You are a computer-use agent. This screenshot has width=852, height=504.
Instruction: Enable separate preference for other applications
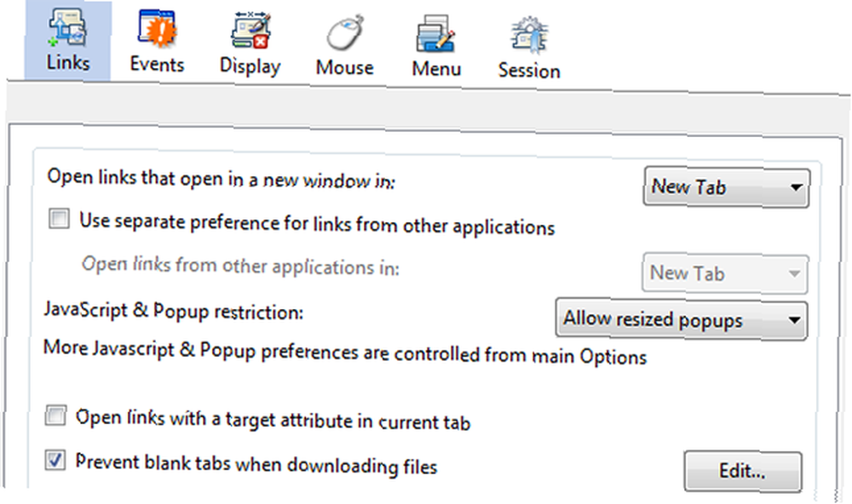point(60,219)
